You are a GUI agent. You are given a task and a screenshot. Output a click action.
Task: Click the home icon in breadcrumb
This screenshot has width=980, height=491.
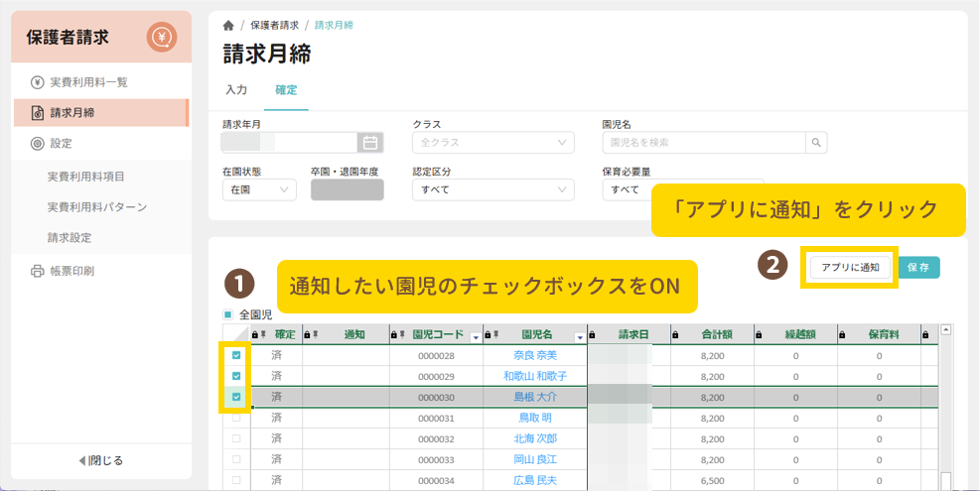228,25
